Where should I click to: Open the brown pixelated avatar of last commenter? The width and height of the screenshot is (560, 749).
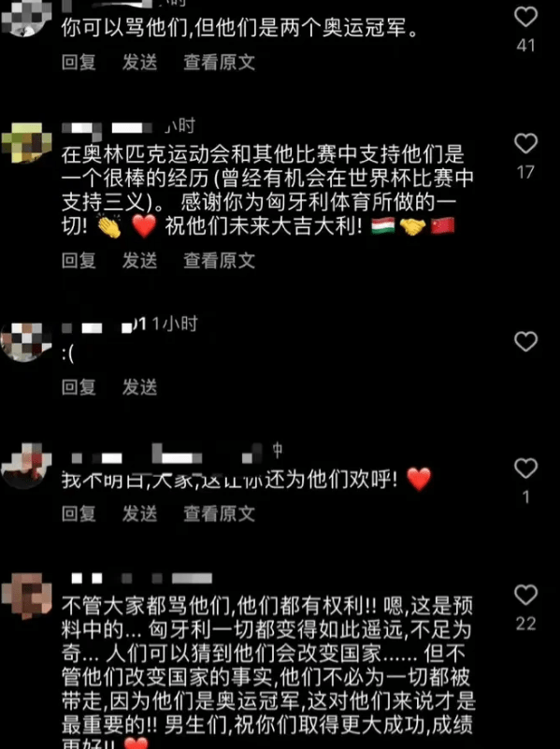pos(26,596)
